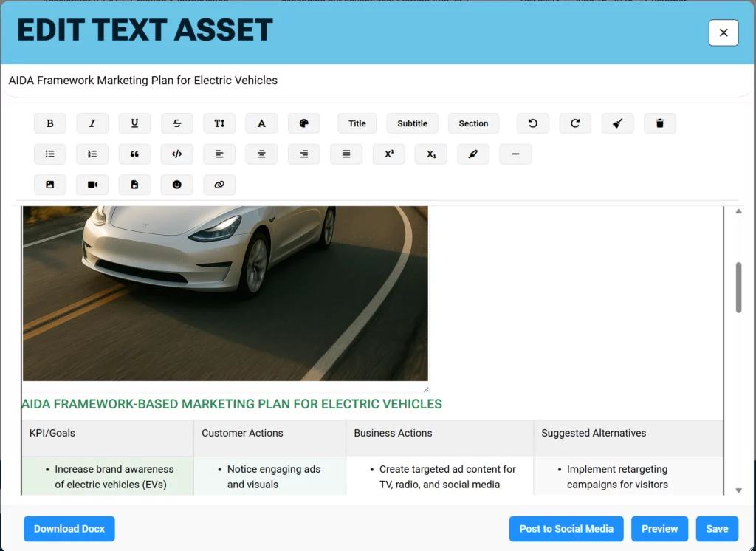
Task: Open the text color palette
Action: 303,123
